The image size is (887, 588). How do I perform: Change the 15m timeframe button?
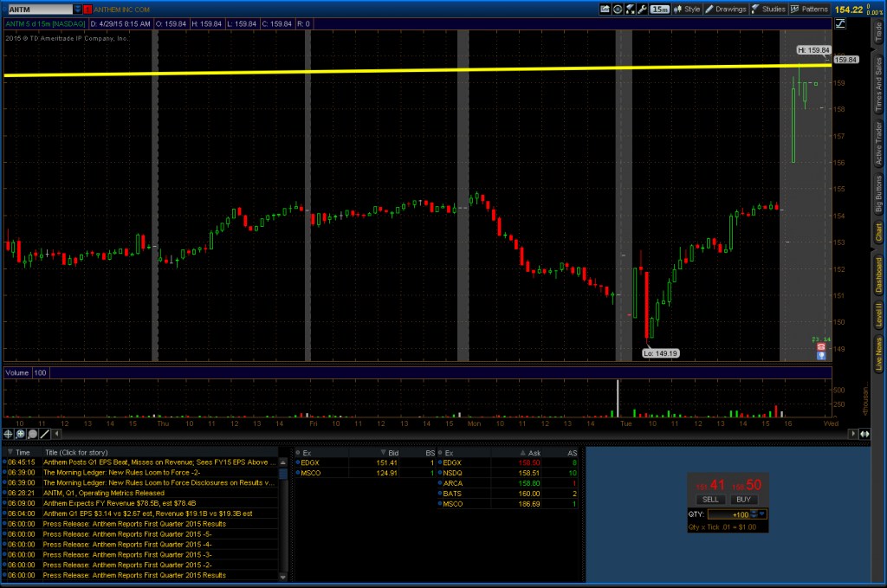[x=659, y=9]
